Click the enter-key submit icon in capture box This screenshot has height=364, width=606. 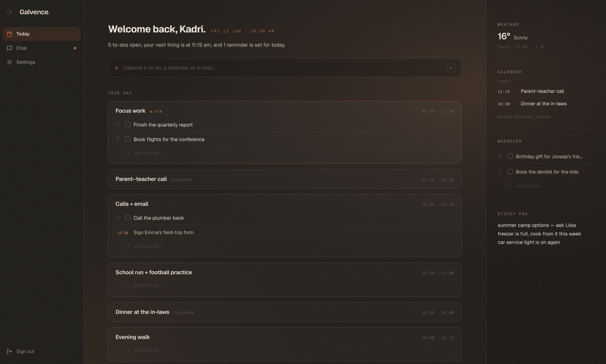[451, 68]
